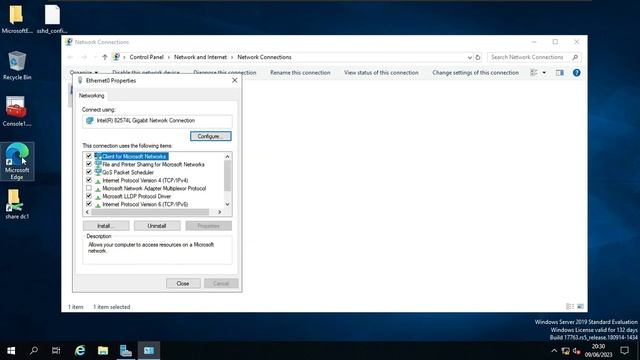The width and height of the screenshot is (640, 360).
Task: Click the Install... button
Action: [x=106, y=226]
